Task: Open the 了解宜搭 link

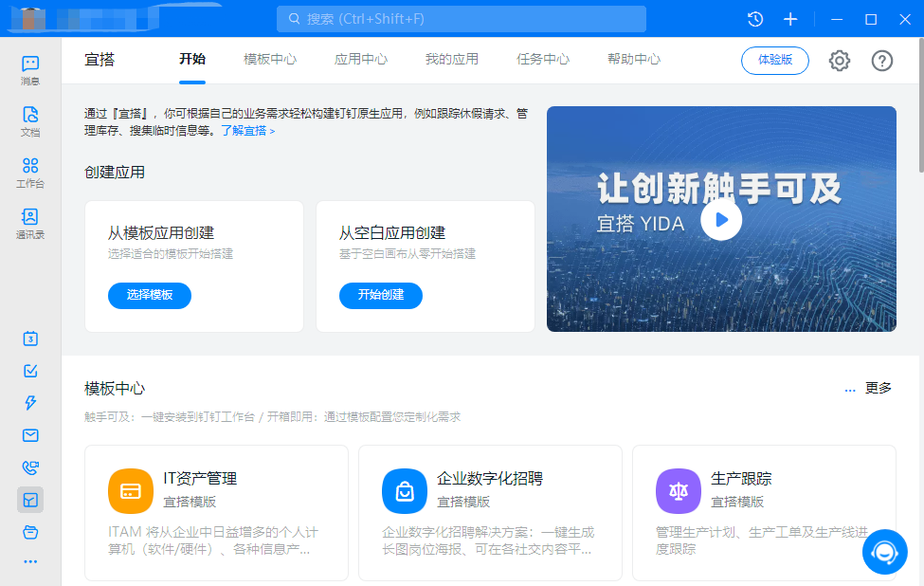Action: (248, 131)
